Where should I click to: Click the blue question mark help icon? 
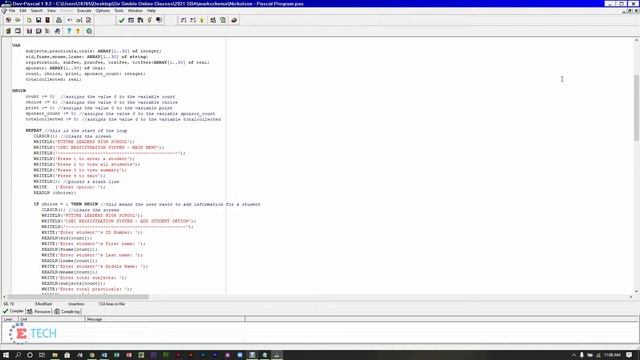tap(69, 31)
